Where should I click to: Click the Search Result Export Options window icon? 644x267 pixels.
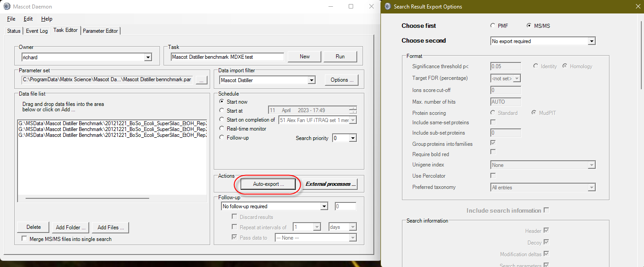pos(388,7)
